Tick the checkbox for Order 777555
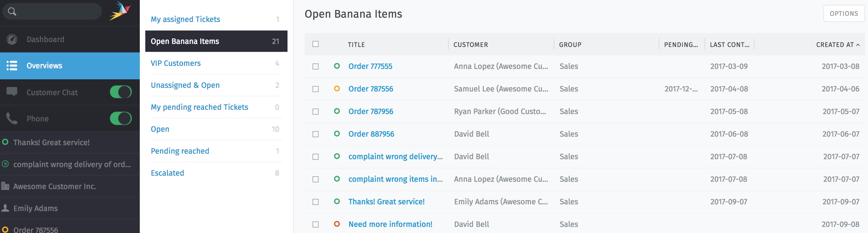Image resolution: width=868 pixels, height=233 pixels. 315,66
